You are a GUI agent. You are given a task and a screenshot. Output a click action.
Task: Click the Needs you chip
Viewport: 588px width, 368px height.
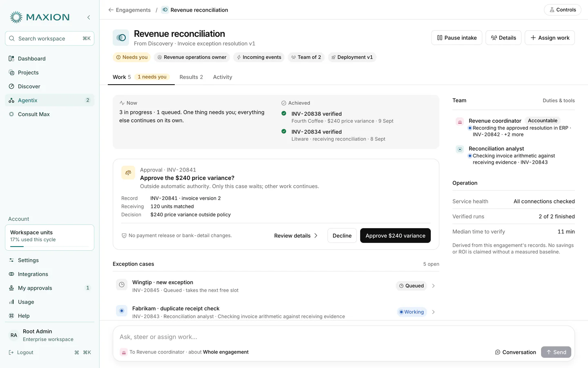tap(131, 57)
